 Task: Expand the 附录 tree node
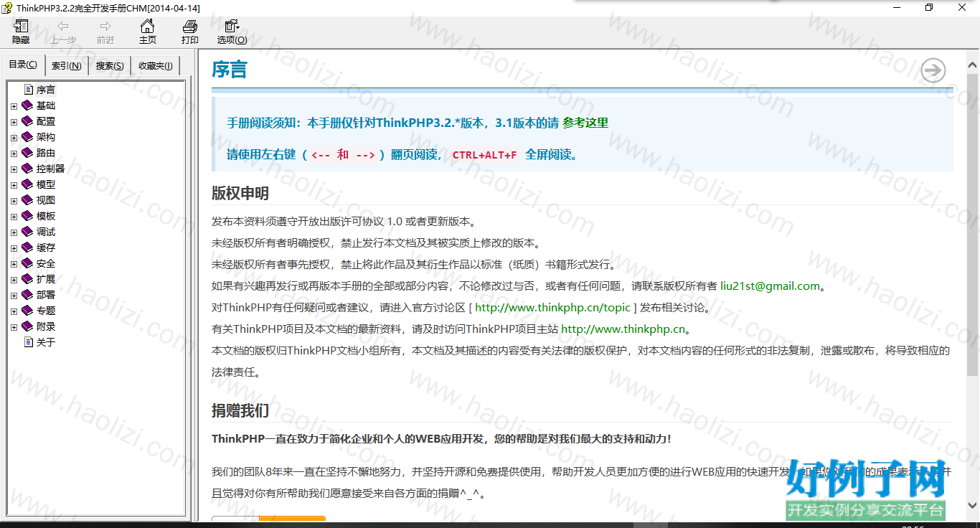(x=14, y=327)
